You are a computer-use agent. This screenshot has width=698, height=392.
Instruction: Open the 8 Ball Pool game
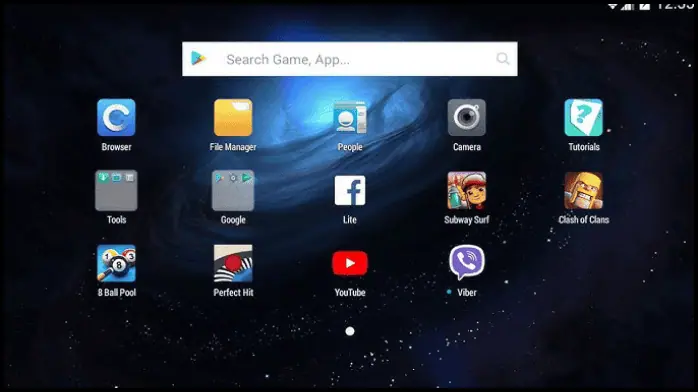tap(116, 263)
